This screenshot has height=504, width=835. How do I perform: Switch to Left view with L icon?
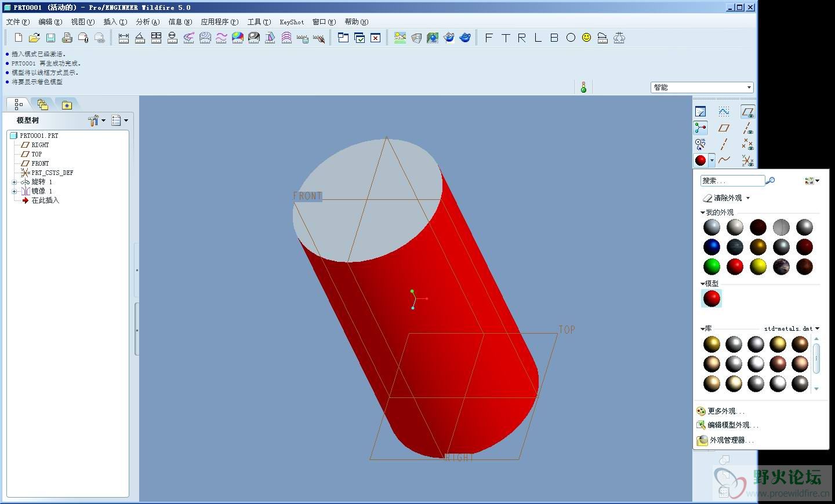point(538,38)
